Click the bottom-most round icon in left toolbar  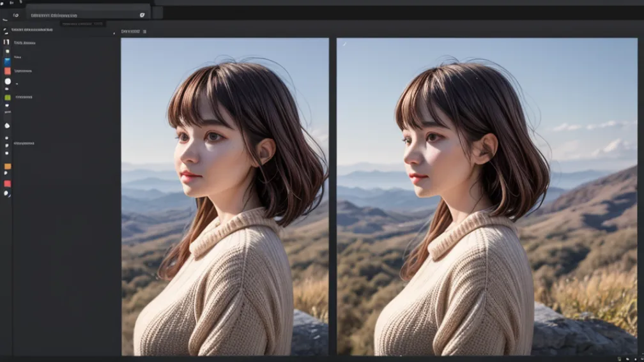[8, 193]
